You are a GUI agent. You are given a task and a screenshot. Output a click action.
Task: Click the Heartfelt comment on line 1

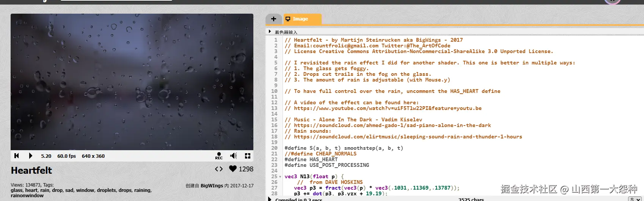[374, 40]
